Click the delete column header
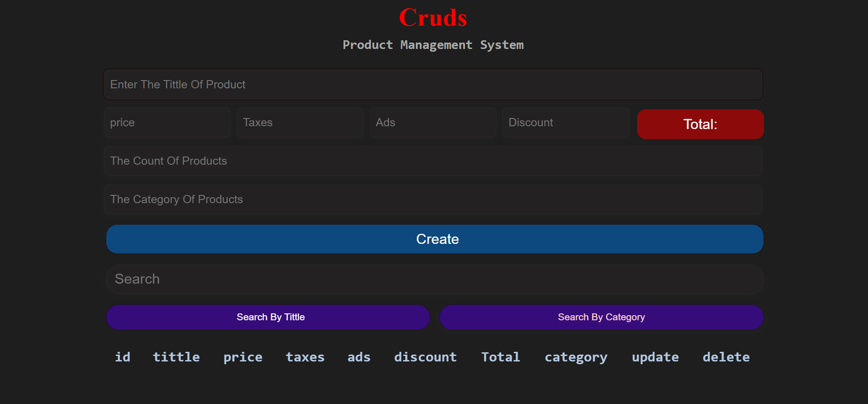The image size is (868, 404). pos(726,357)
